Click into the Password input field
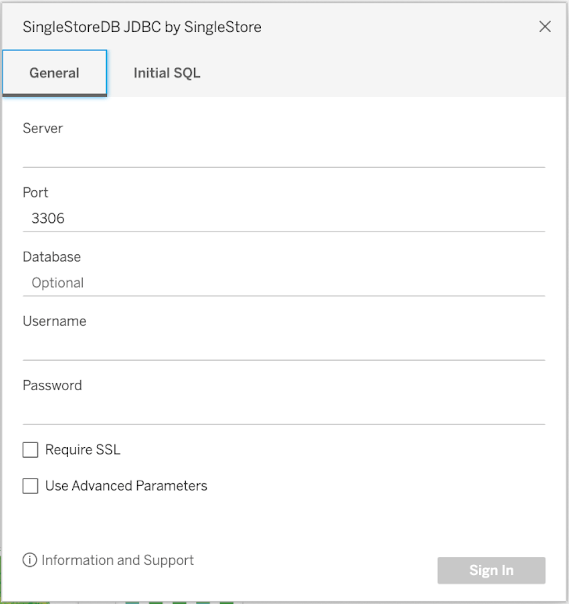 284,411
